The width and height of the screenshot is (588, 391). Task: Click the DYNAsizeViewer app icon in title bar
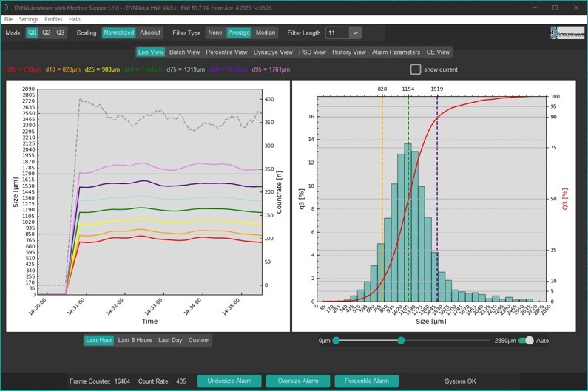coord(6,7)
